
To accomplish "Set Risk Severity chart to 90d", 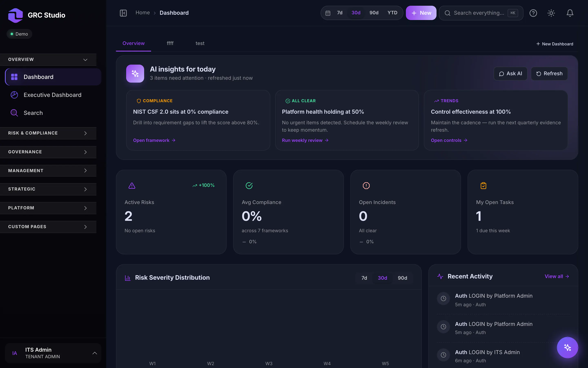I will point(402,278).
